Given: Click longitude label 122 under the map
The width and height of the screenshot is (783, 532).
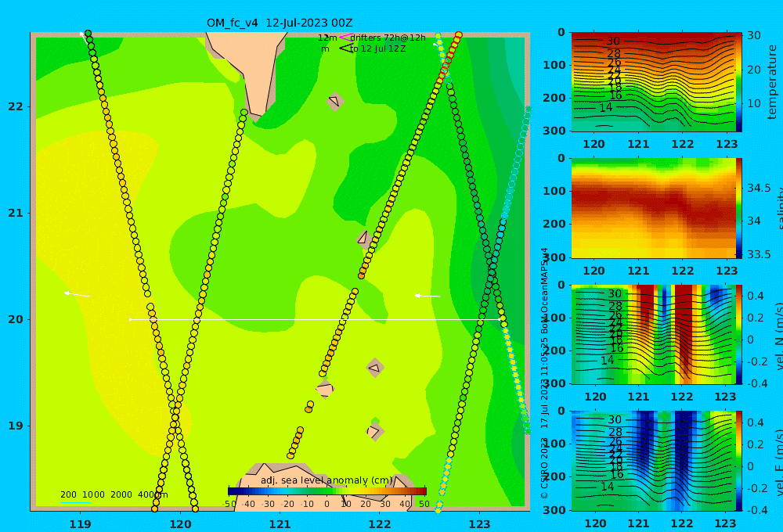Looking at the screenshot, I should pos(380,524).
